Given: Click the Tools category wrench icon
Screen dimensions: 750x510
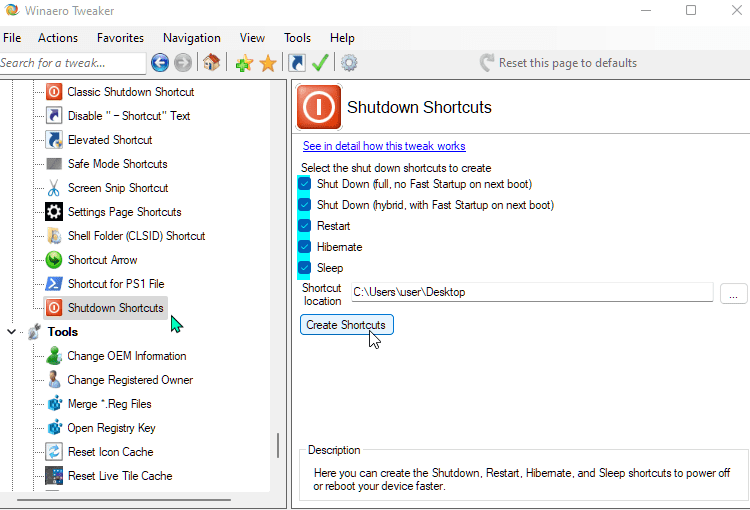Looking at the screenshot, I should click(34, 332).
